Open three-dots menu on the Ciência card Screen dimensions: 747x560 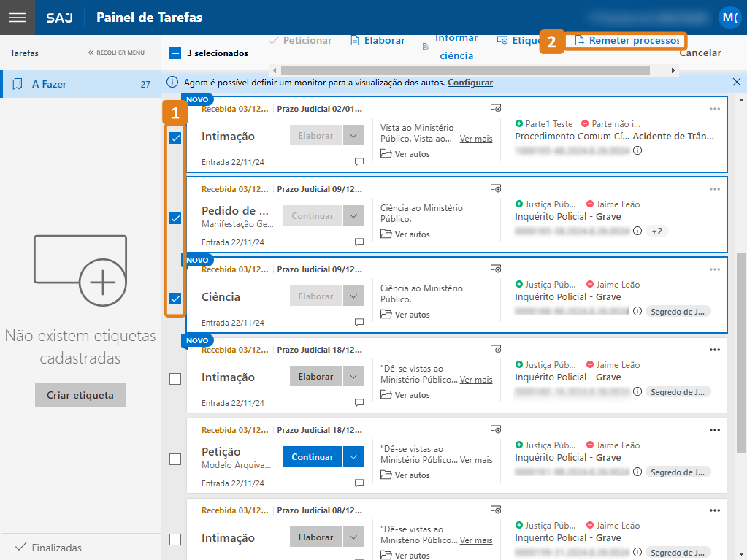(x=714, y=269)
